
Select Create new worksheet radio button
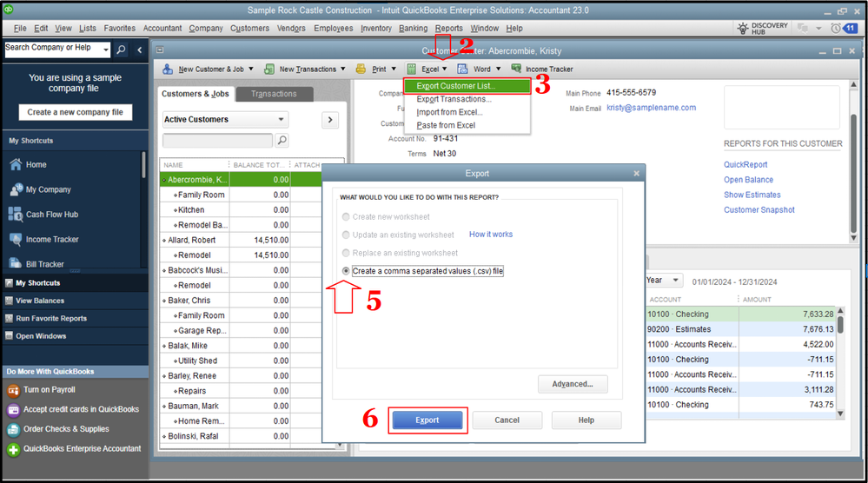346,217
